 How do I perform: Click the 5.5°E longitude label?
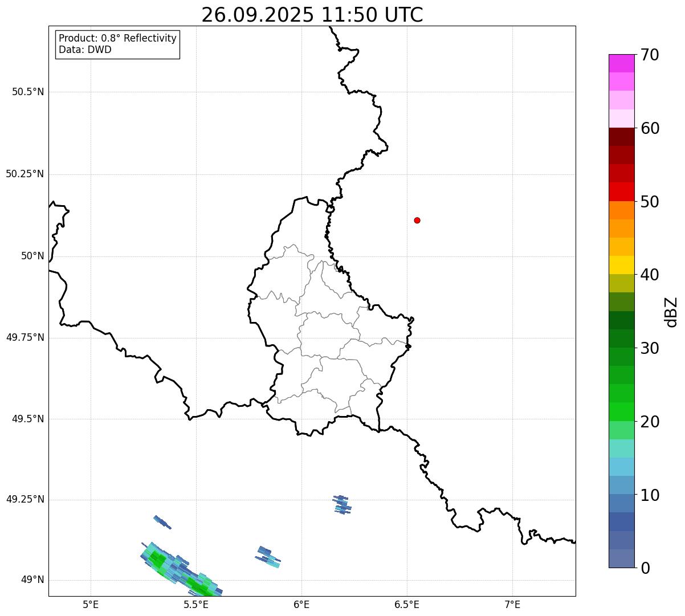(196, 604)
